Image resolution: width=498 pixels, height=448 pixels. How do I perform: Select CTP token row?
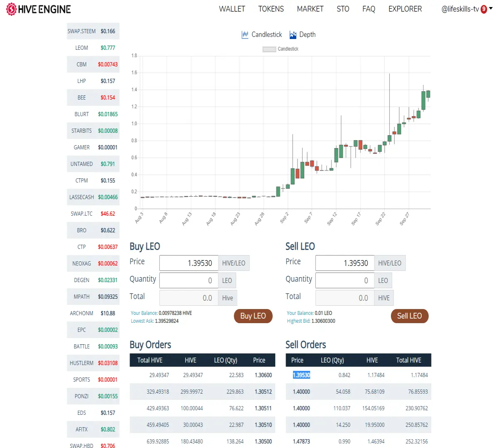point(93,247)
